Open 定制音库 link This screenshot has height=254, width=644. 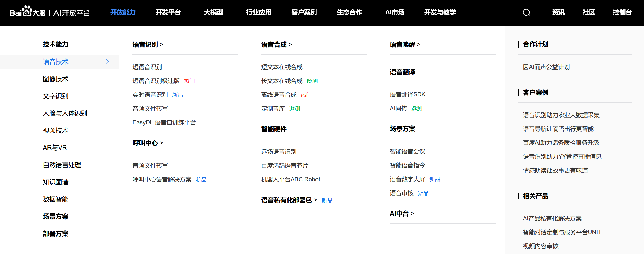pos(273,109)
